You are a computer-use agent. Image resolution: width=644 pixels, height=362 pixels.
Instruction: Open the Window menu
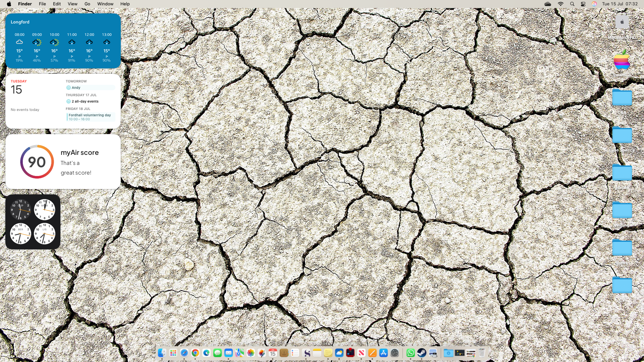105,4
